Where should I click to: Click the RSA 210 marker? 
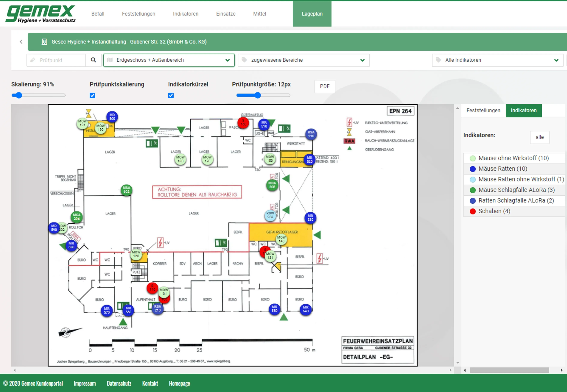coord(157,309)
